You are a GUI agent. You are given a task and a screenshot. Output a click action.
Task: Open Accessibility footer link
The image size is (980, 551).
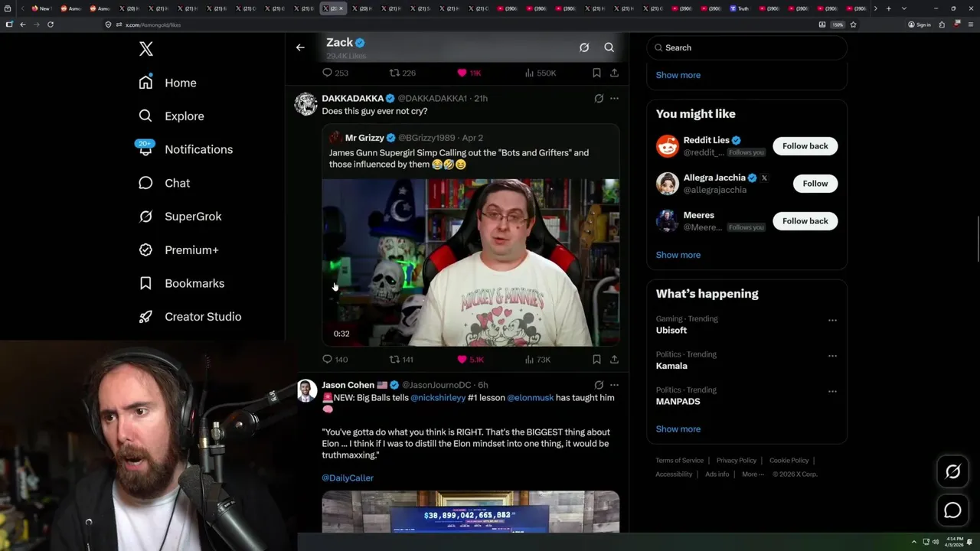coord(674,474)
